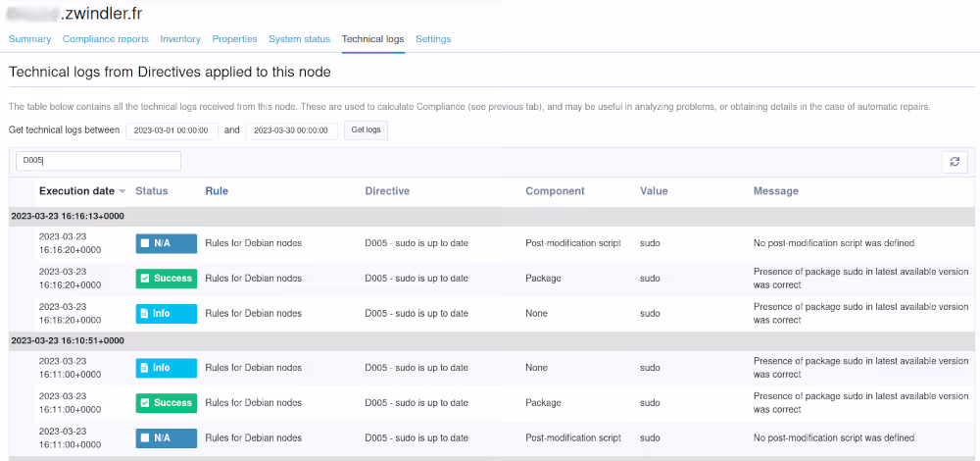Click the first Info status badge
This screenshot has height=461, width=980.
(x=166, y=314)
